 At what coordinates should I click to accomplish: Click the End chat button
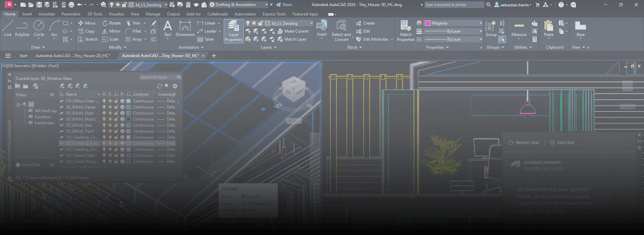point(562,143)
